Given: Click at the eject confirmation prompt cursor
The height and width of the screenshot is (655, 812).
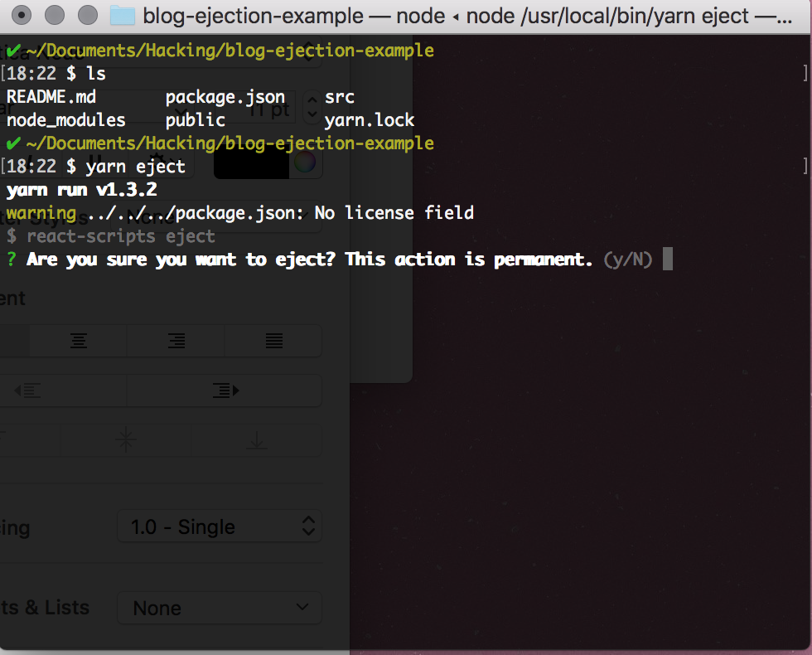Looking at the screenshot, I should pyautogui.click(x=668, y=259).
